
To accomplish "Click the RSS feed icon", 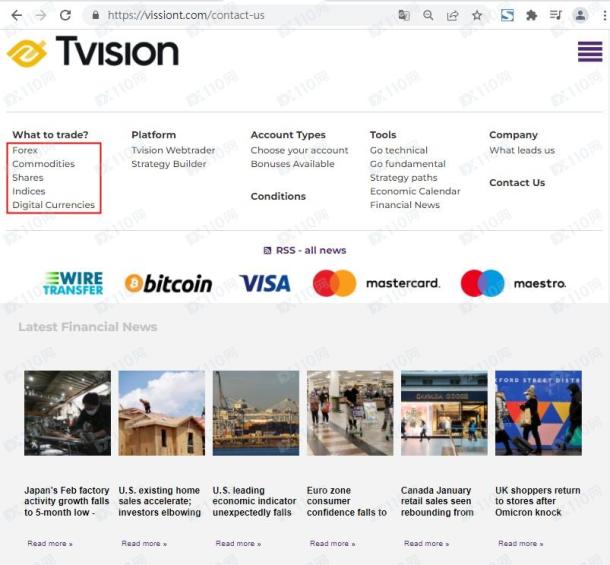I will (x=267, y=251).
